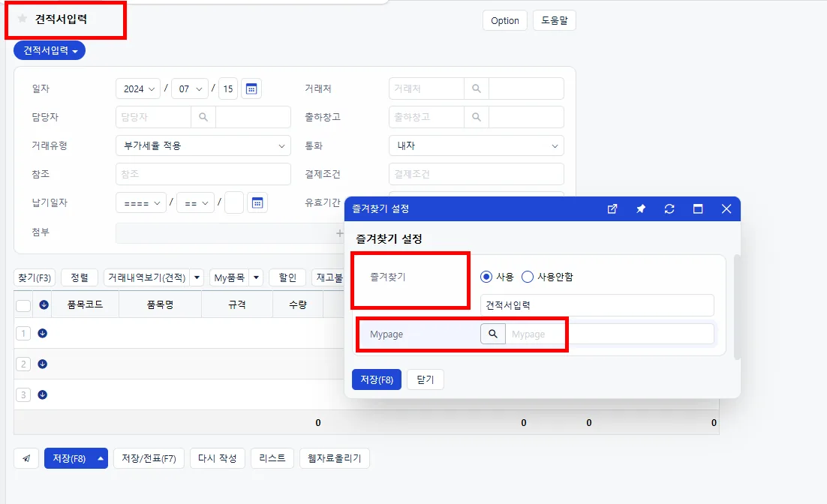827x504 pixels.
Task: Click the paper plane send icon
Action: coord(26,458)
